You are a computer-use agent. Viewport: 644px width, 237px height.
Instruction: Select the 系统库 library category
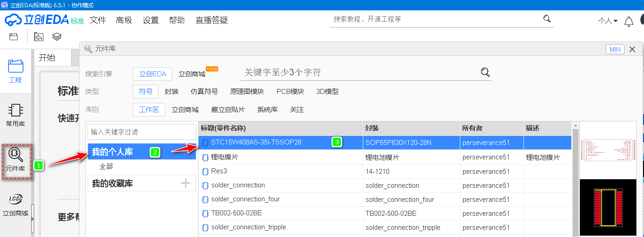click(267, 110)
